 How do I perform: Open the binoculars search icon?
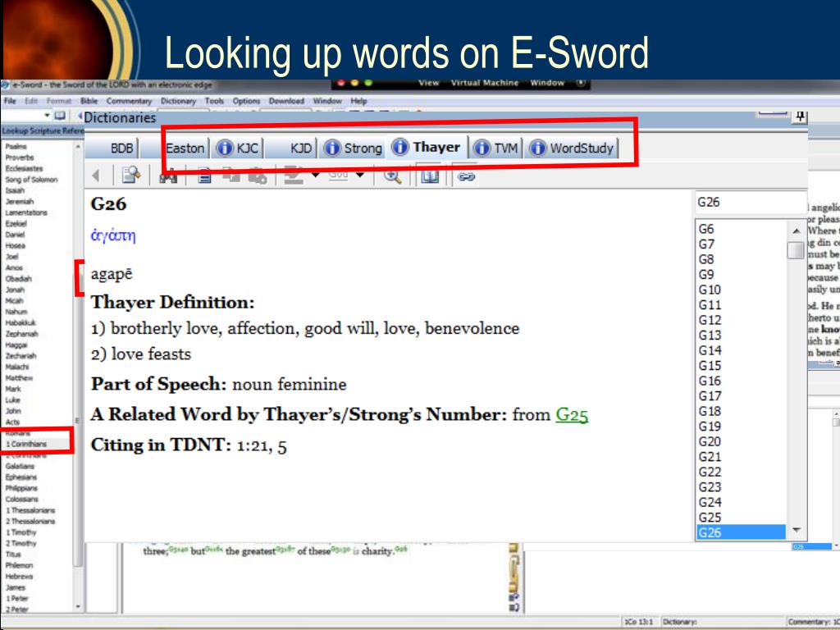click(168, 177)
